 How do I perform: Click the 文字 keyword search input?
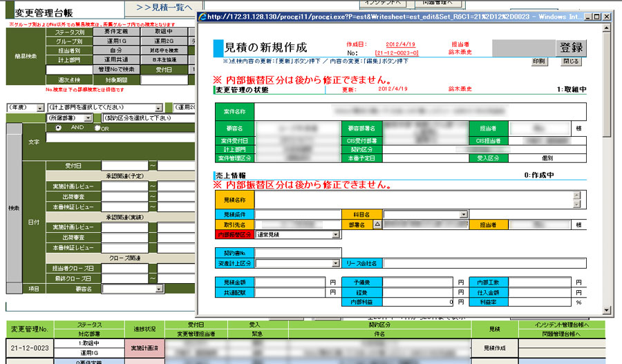pos(120,137)
